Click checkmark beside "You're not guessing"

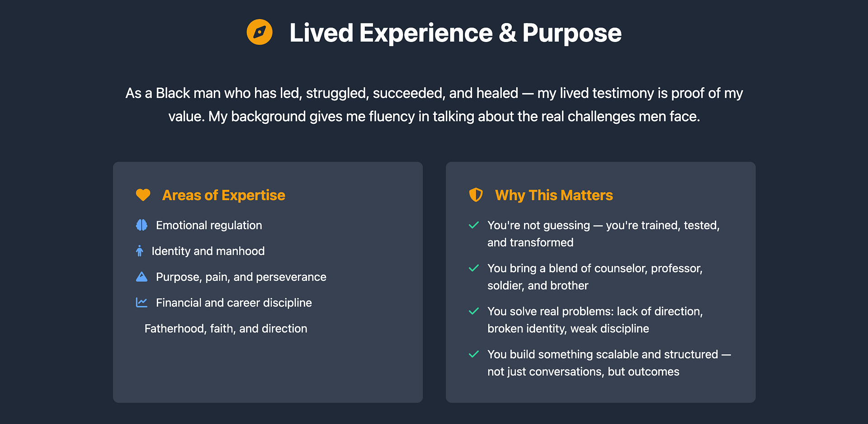474,225
